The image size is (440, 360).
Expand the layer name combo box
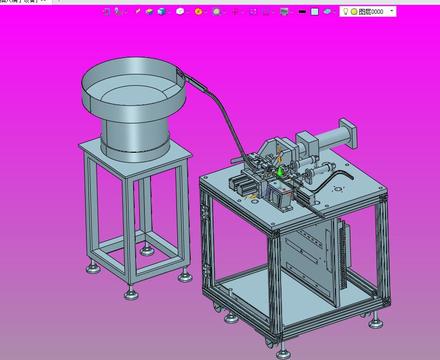tap(368, 12)
